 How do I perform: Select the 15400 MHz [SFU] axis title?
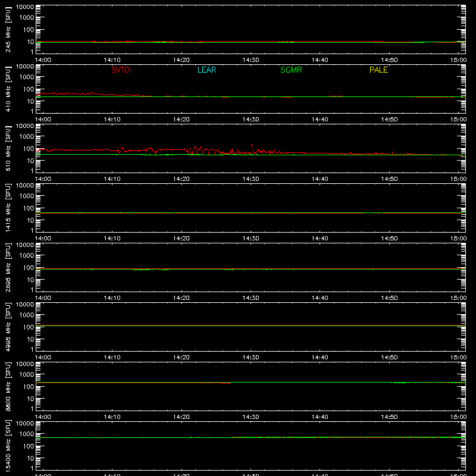(x=8, y=446)
